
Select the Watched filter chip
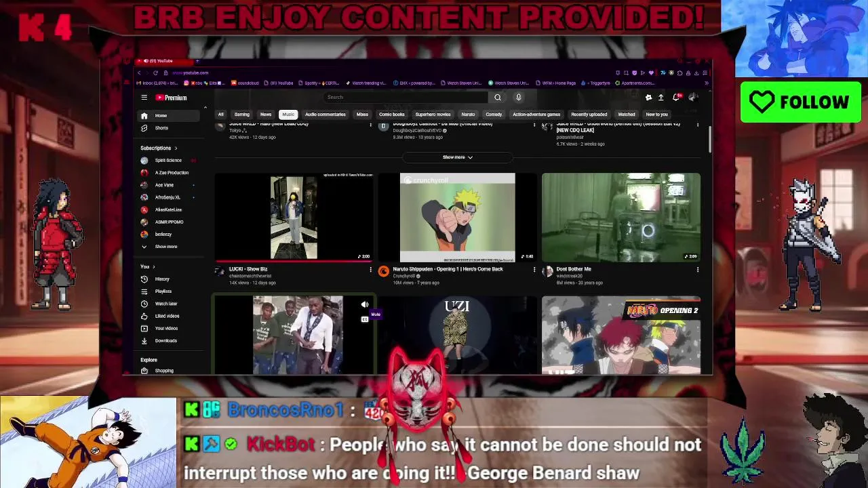(x=627, y=115)
